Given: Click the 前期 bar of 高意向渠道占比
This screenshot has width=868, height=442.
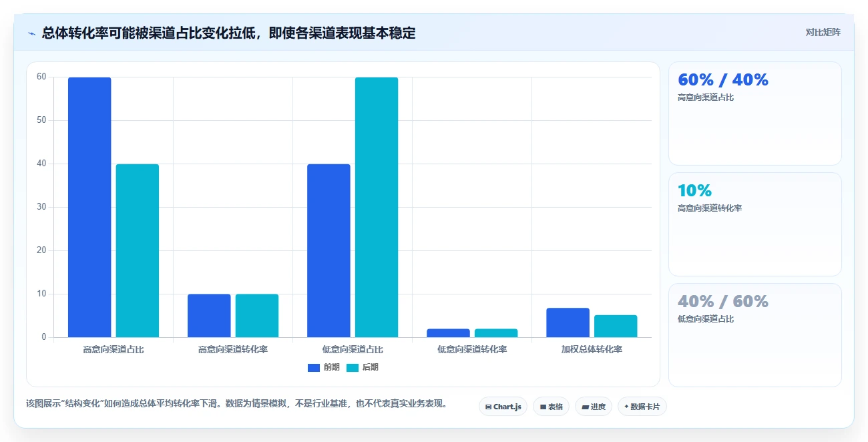Looking at the screenshot, I should pyautogui.click(x=89, y=207).
